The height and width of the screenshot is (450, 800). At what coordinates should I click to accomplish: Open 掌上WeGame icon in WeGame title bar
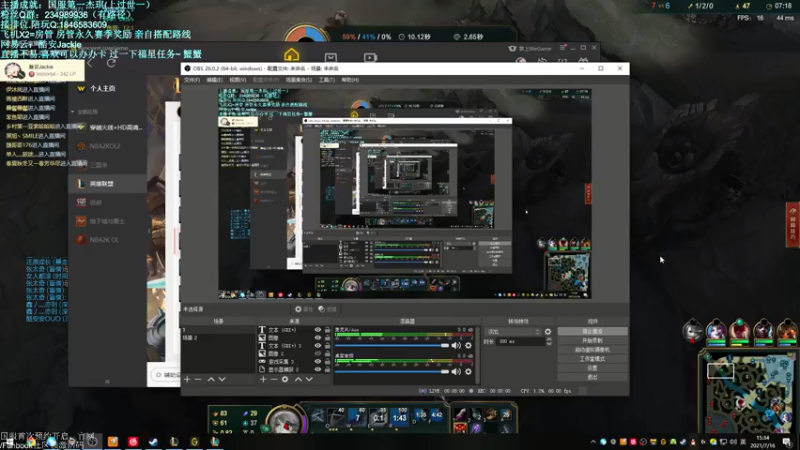tap(512, 48)
